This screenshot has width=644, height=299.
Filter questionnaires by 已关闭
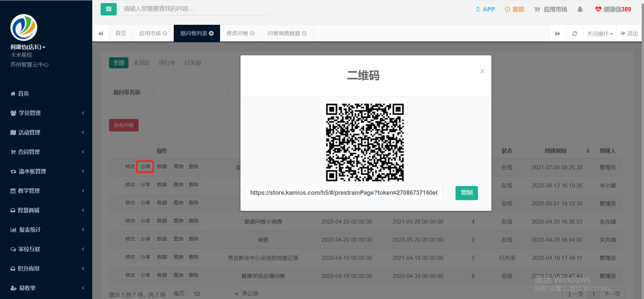pos(193,63)
